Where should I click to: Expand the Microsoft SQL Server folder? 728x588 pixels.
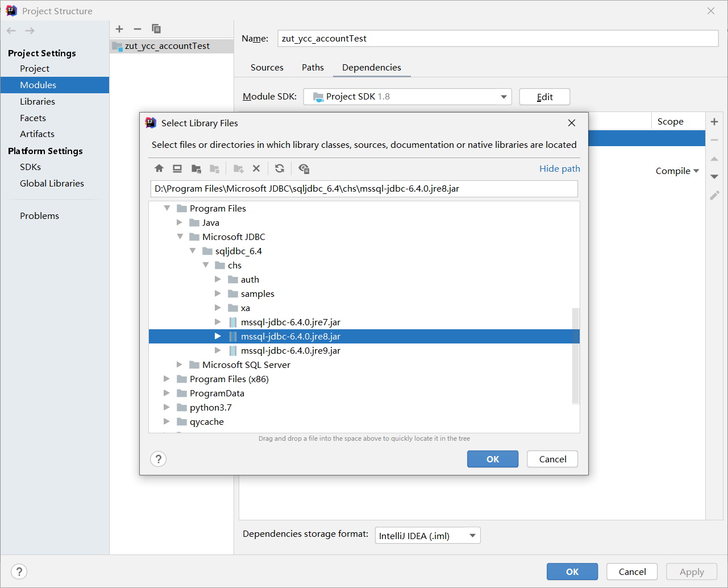pos(180,365)
